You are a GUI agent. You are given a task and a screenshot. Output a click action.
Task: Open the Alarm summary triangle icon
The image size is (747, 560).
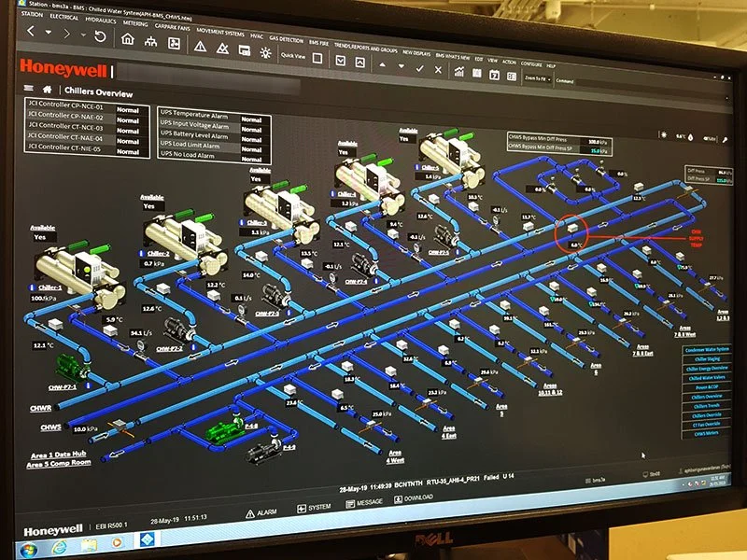pos(200,46)
